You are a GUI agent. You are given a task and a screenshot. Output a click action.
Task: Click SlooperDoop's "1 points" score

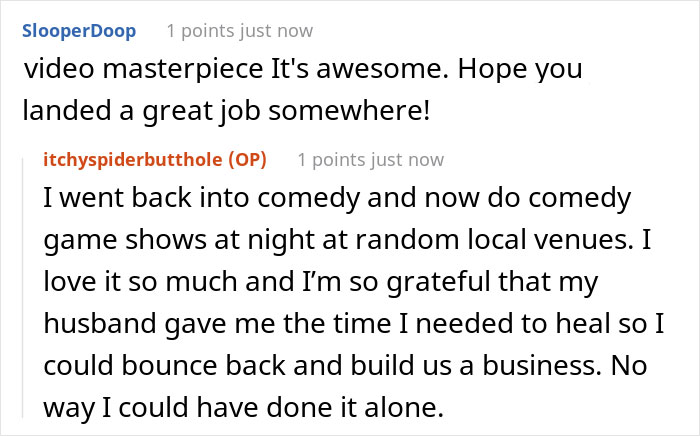200,32
